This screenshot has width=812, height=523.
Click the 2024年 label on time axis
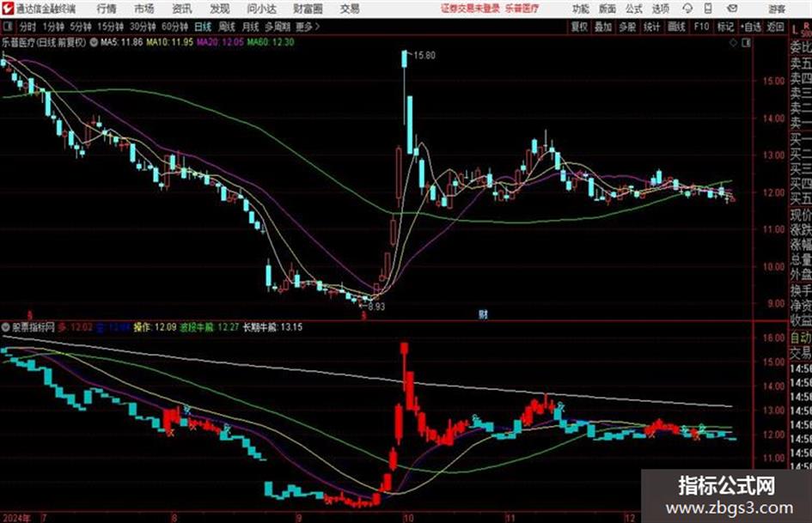point(16,518)
